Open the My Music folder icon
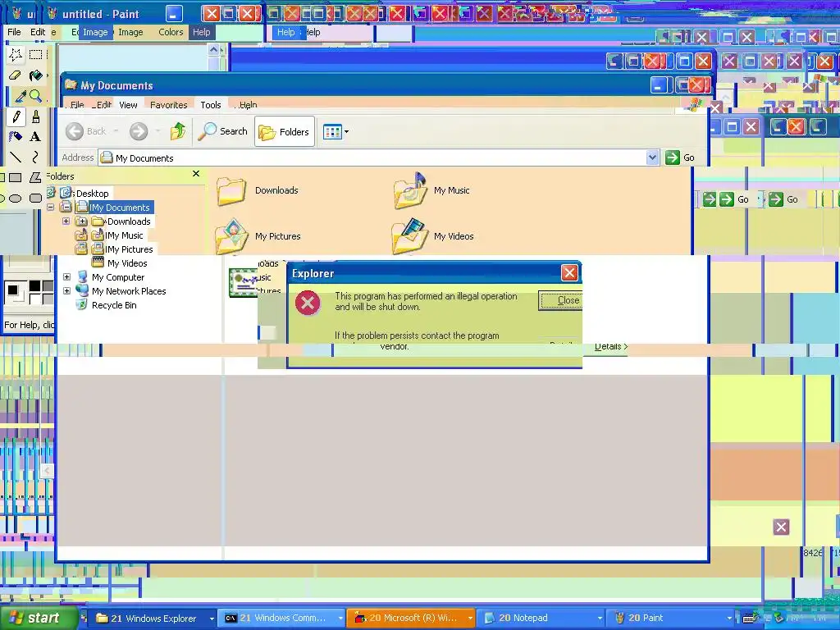 point(410,190)
